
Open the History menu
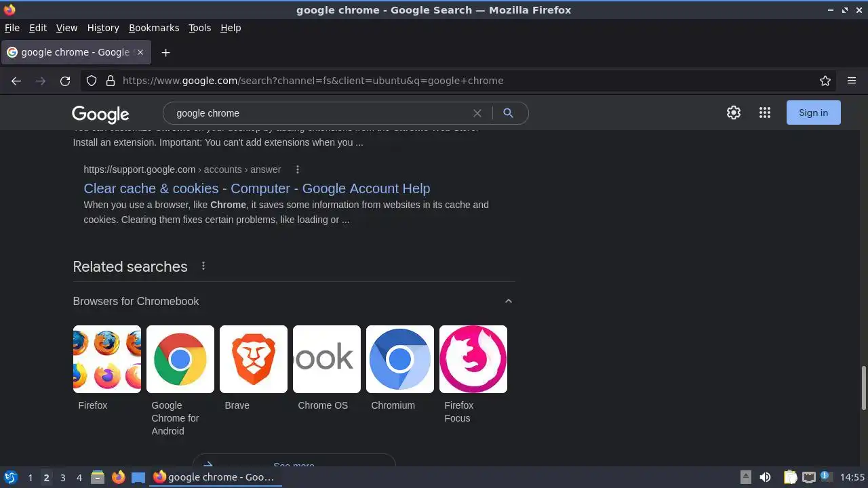(103, 28)
